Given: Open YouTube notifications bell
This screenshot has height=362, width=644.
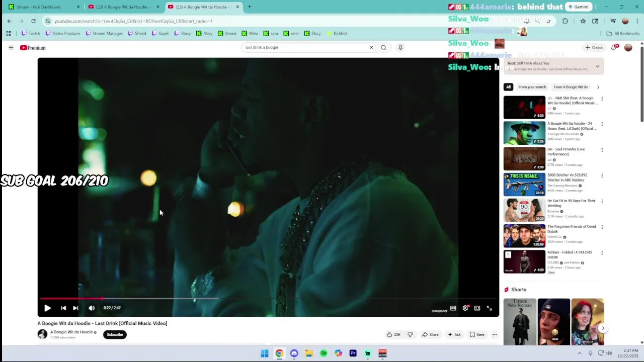Looking at the screenshot, I should (614, 47).
